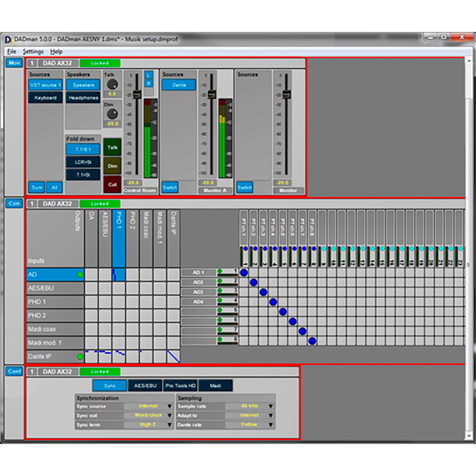Screen dimensions: 476x476
Task: Switch to the Pro Tools HD tab
Action: pyautogui.click(x=180, y=386)
